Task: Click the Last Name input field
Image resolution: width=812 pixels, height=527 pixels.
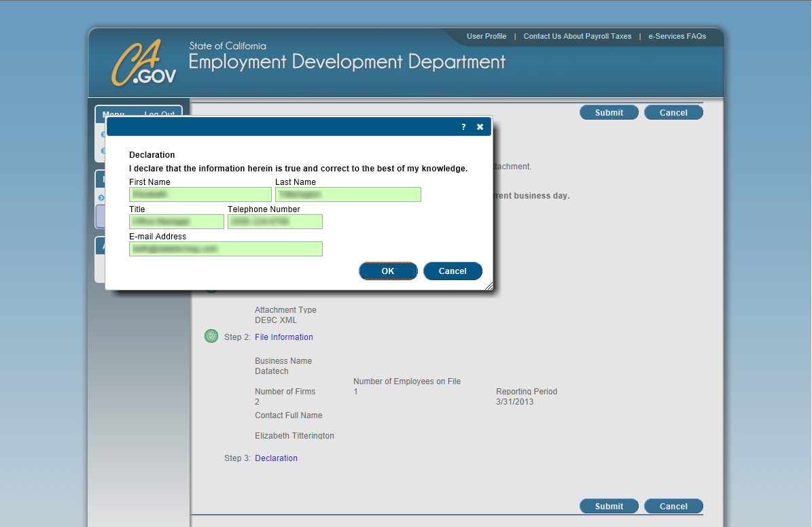Action: pos(348,194)
